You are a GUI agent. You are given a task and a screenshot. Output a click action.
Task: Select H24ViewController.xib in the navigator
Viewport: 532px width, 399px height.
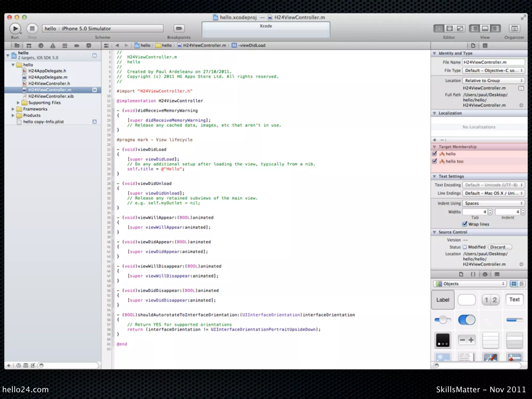[x=51, y=96]
